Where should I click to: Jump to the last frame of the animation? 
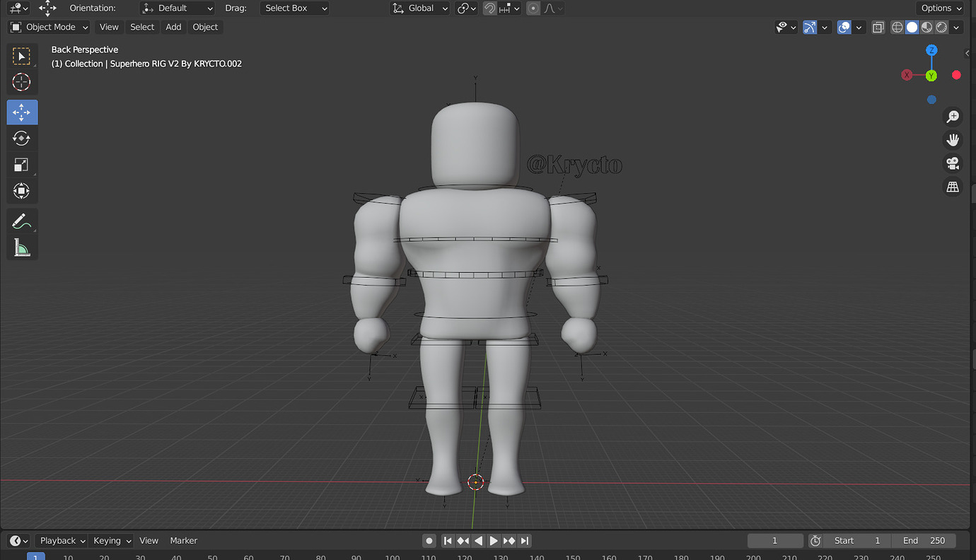point(524,540)
